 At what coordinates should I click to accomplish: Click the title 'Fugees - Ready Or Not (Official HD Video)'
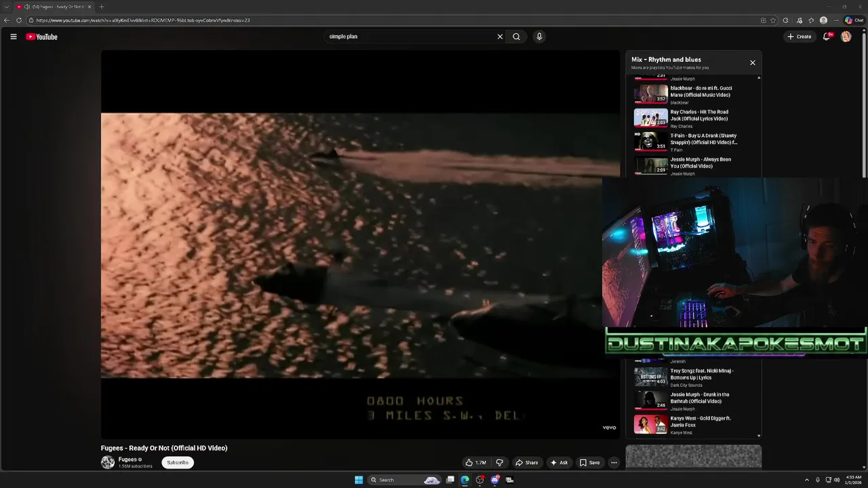(164, 448)
